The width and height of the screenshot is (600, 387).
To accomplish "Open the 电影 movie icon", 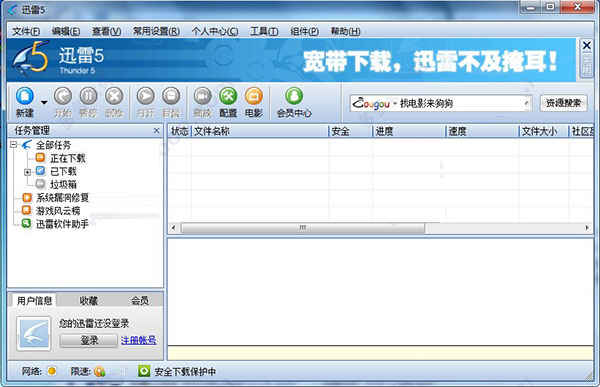I will point(254,96).
